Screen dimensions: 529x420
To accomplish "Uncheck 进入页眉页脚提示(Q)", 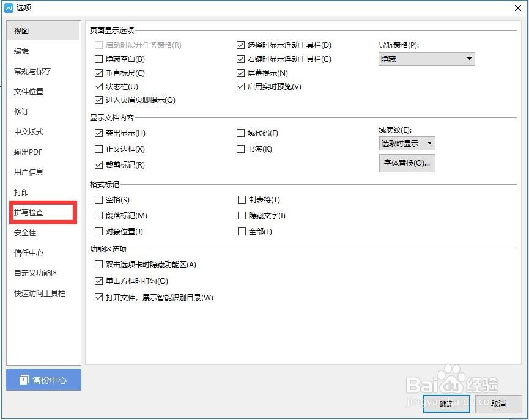I will click(x=98, y=100).
